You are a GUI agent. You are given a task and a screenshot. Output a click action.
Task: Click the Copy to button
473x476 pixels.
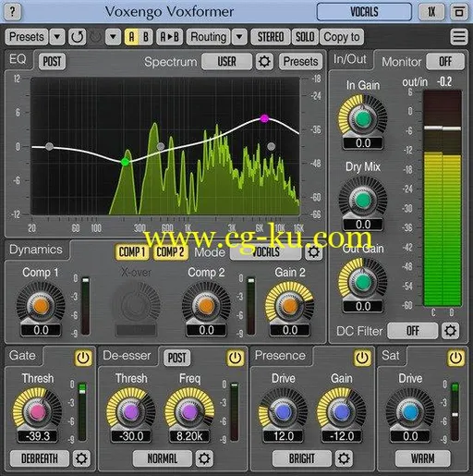tap(342, 37)
